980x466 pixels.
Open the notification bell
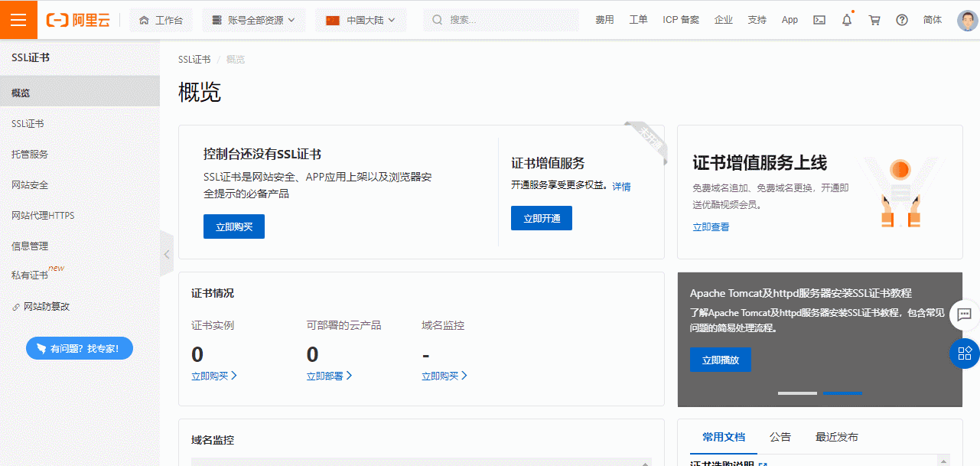click(846, 19)
